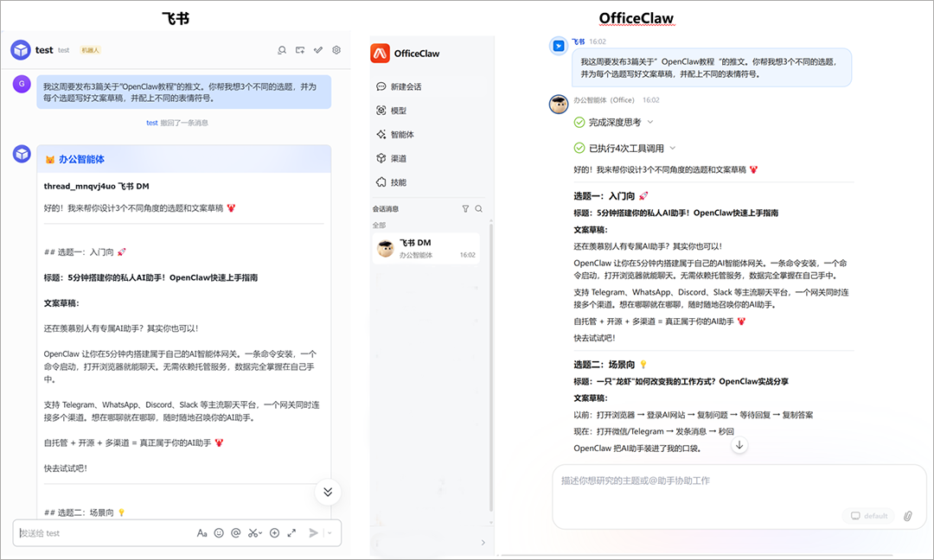Click the thread_mnqvj4uo 飞书 DM line
Viewport: 934px width, 560px height.
point(97,187)
